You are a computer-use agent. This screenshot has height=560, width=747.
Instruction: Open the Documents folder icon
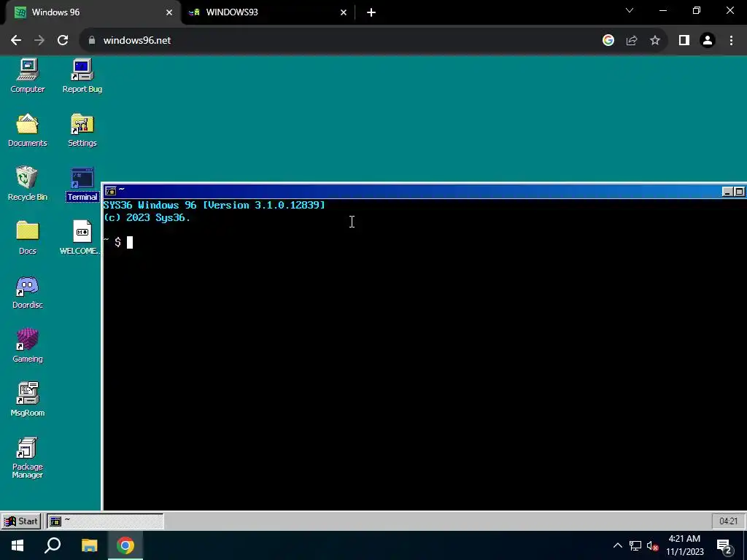[x=28, y=130]
